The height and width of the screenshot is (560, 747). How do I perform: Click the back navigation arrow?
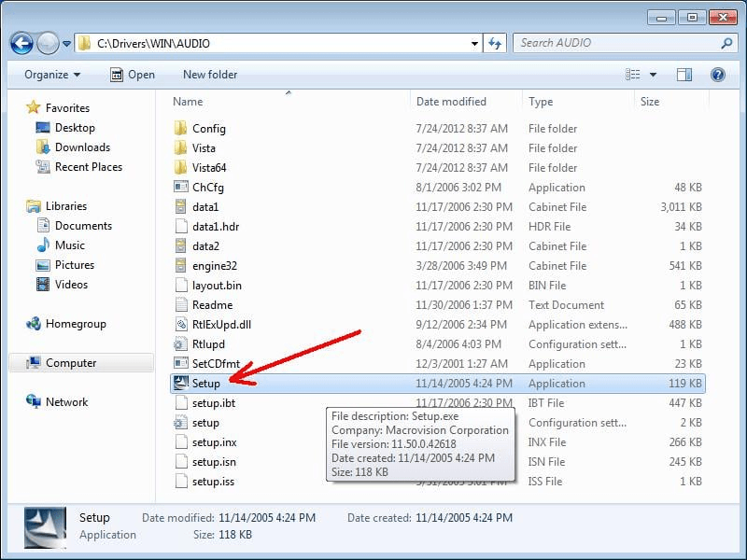21,44
